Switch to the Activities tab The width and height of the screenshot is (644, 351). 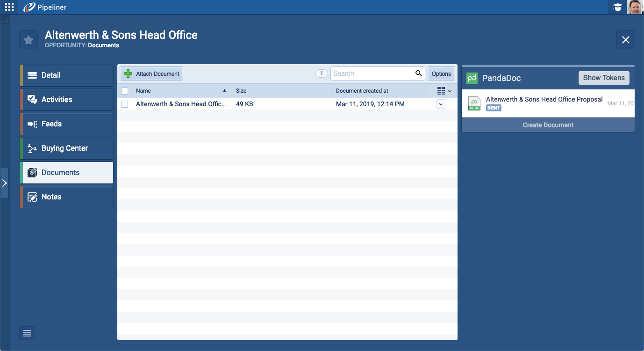[66, 100]
